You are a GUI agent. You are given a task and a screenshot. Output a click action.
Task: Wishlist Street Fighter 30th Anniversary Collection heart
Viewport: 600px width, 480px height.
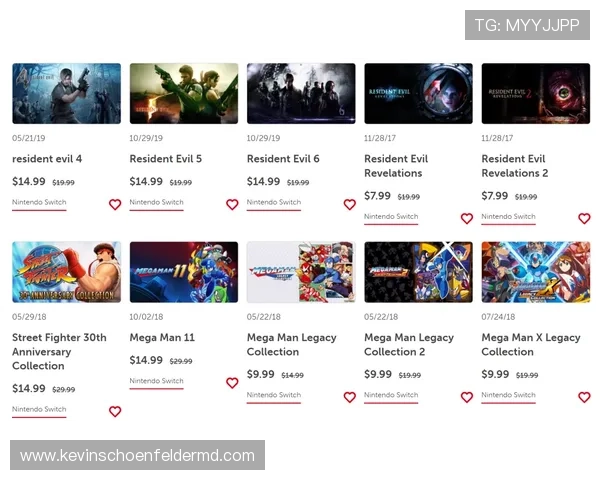(115, 411)
